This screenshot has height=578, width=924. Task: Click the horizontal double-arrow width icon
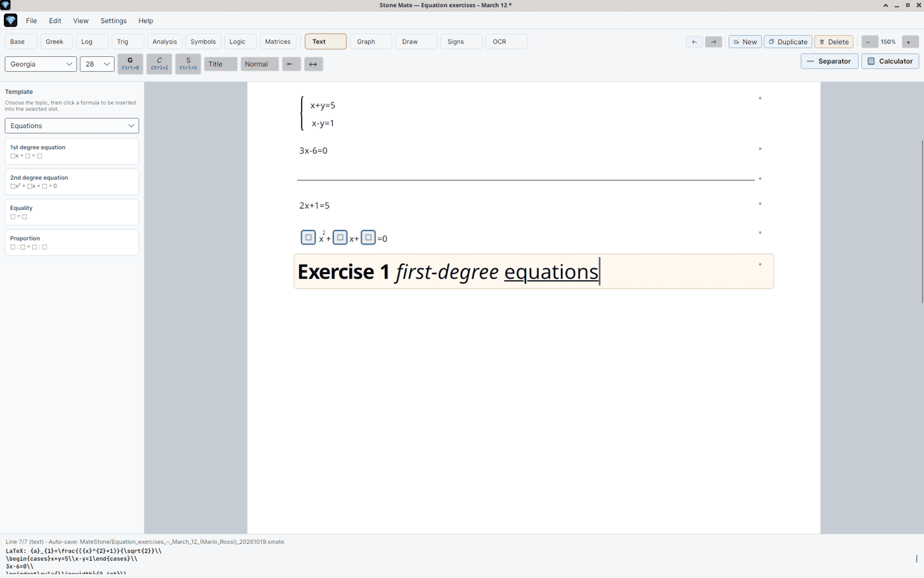(x=313, y=64)
